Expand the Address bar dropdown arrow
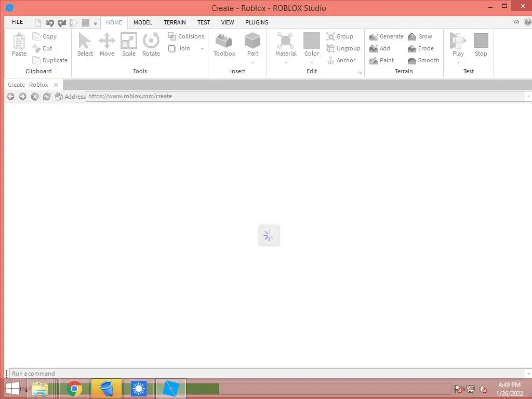532x399 pixels. point(528,97)
